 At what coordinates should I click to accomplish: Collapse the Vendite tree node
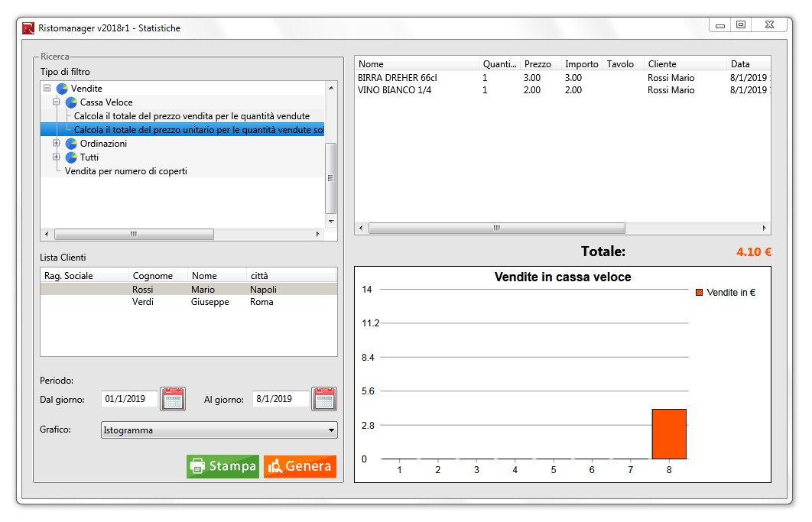tap(47, 89)
